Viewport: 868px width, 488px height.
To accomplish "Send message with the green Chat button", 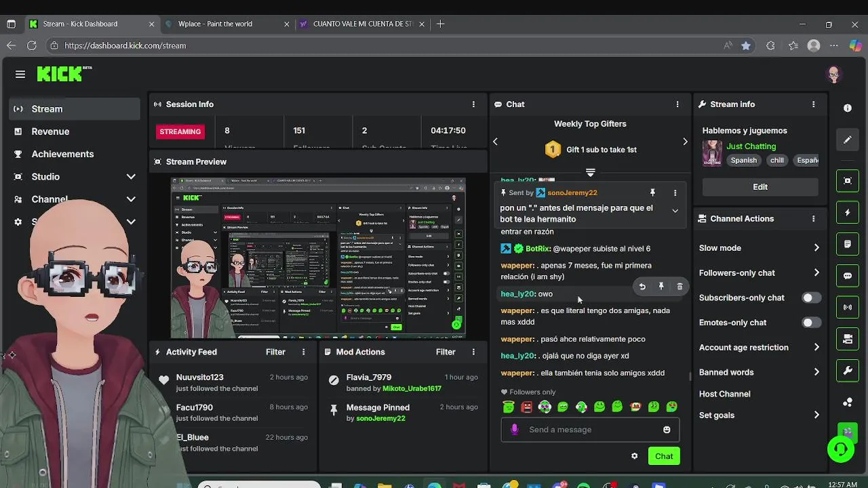I will coord(664,456).
